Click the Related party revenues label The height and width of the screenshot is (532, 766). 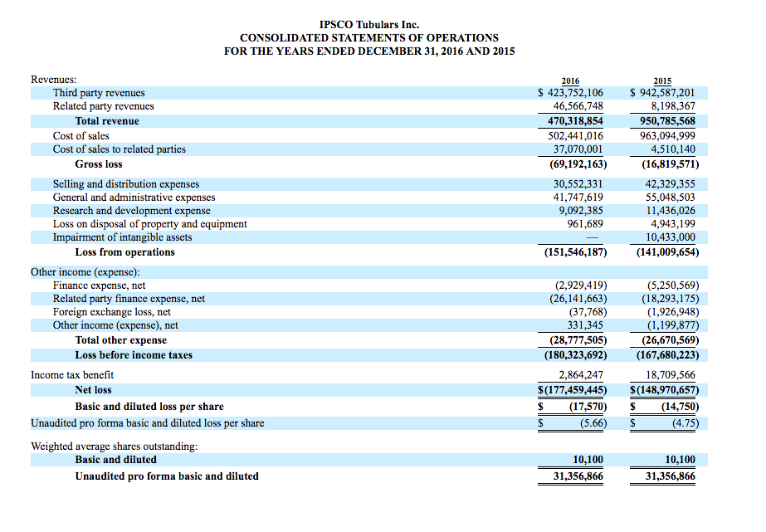point(103,106)
